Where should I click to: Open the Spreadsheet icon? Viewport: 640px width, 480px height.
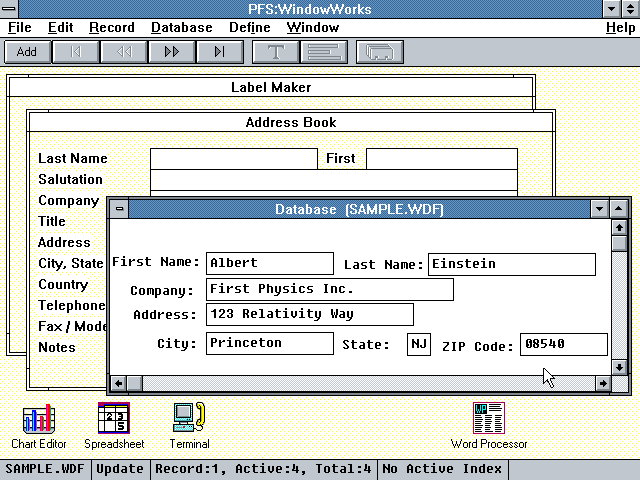coord(114,426)
